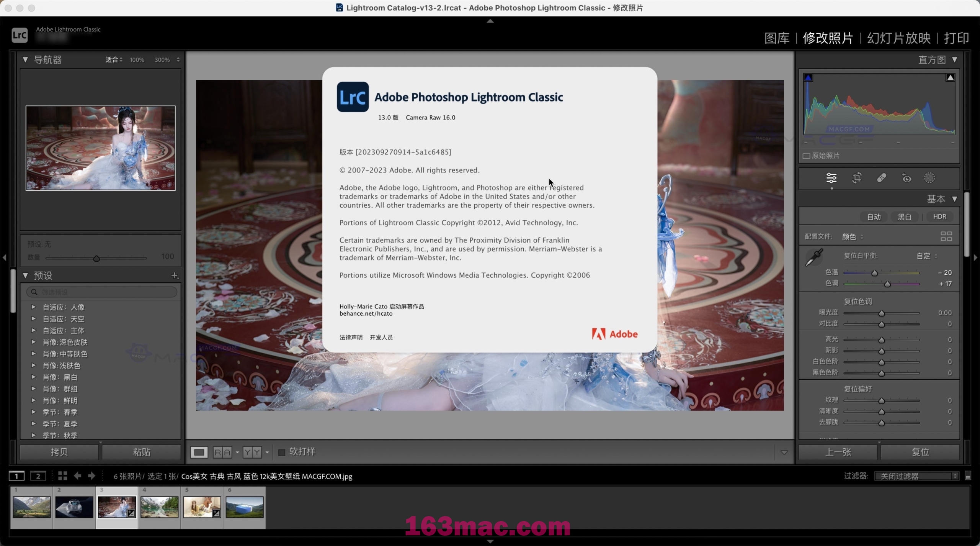Toggle the HDR button in Basic panel

click(939, 217)
